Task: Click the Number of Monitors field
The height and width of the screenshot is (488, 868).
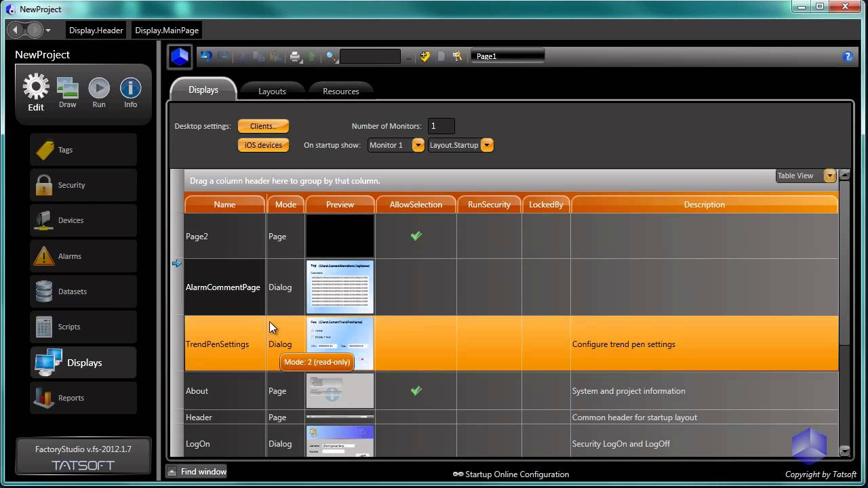Action: pos(441,126)
